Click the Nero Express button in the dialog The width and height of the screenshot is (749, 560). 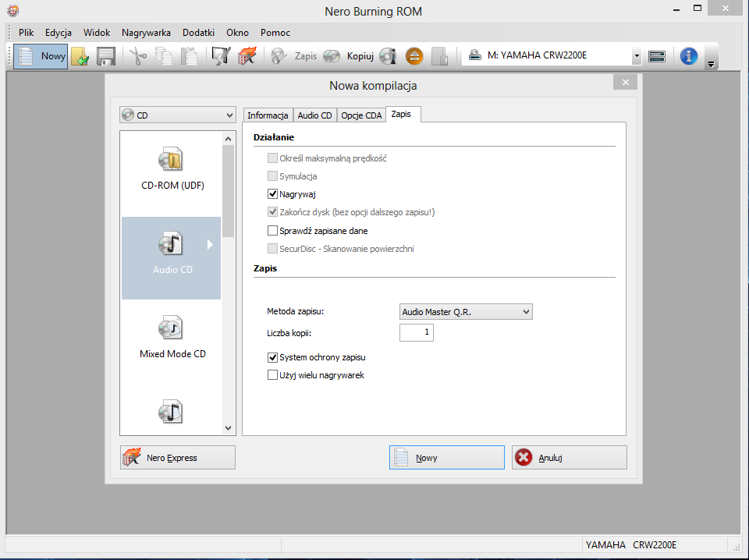click(x=178, y=457)
